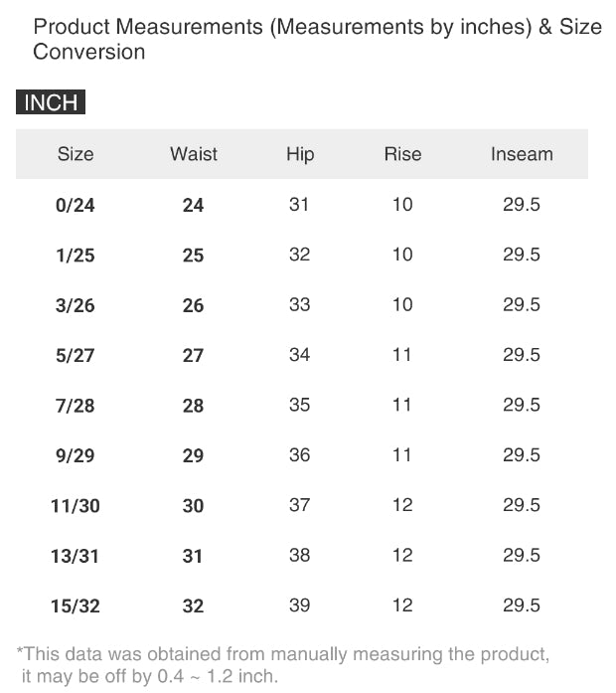The image size is (616, 693).
Task: Click the 3/26 size cell
Action: click(76, 306)
